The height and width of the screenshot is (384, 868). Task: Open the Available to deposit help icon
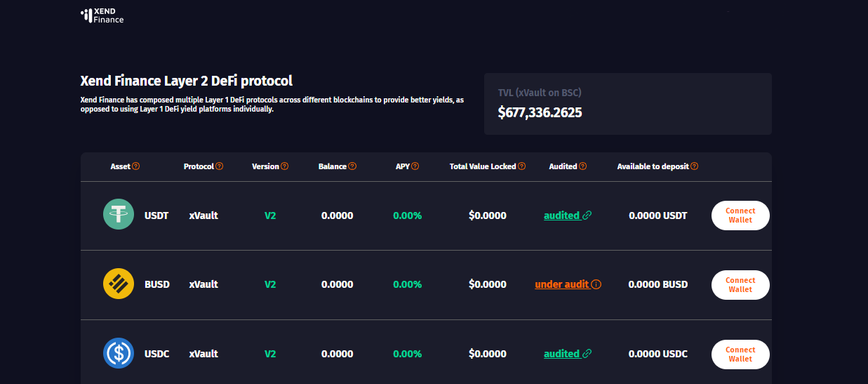[695, 166]
